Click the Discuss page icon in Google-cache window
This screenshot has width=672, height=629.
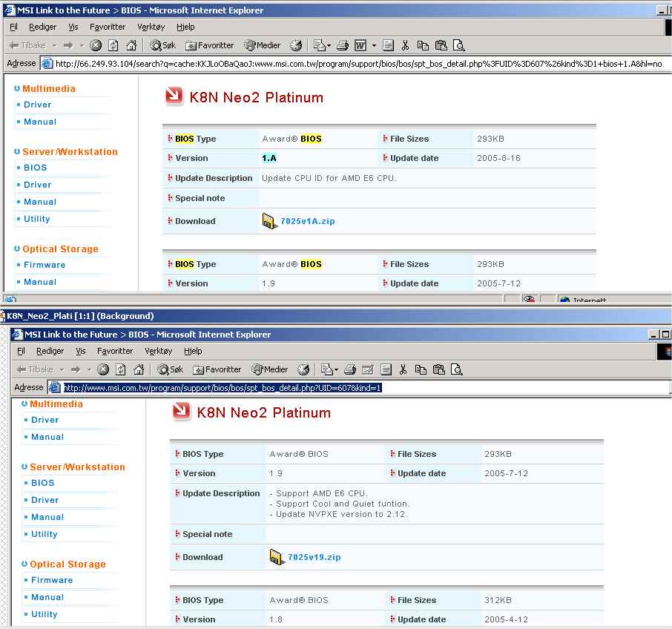click(388, 45)
